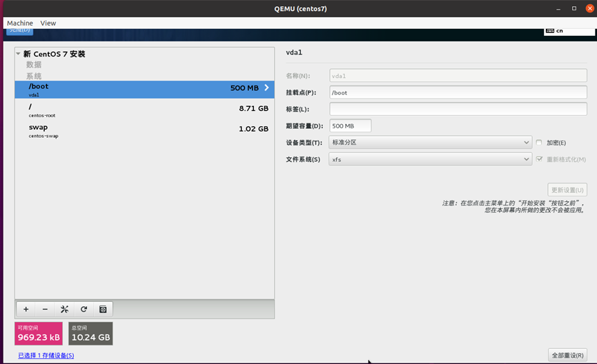Click the arrow chevron on /boot row
Screen dimensions: 597x364
[266, 88]
